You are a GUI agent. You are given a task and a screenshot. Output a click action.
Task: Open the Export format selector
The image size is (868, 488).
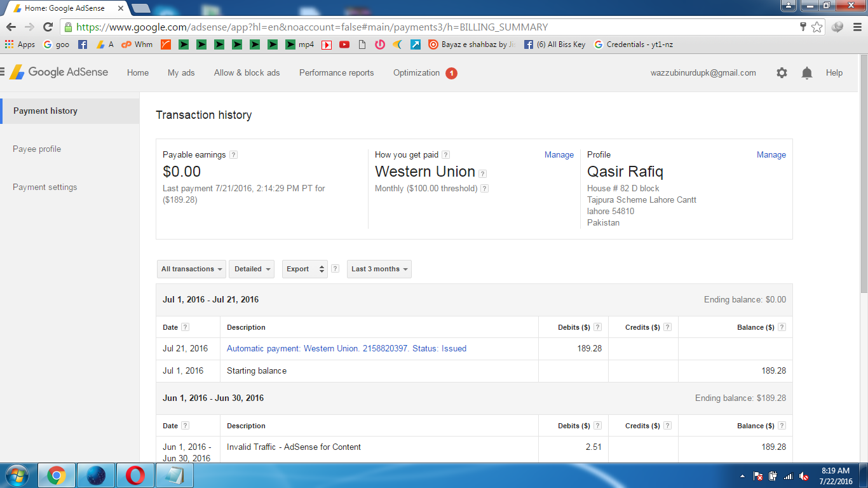coord(305,269)
